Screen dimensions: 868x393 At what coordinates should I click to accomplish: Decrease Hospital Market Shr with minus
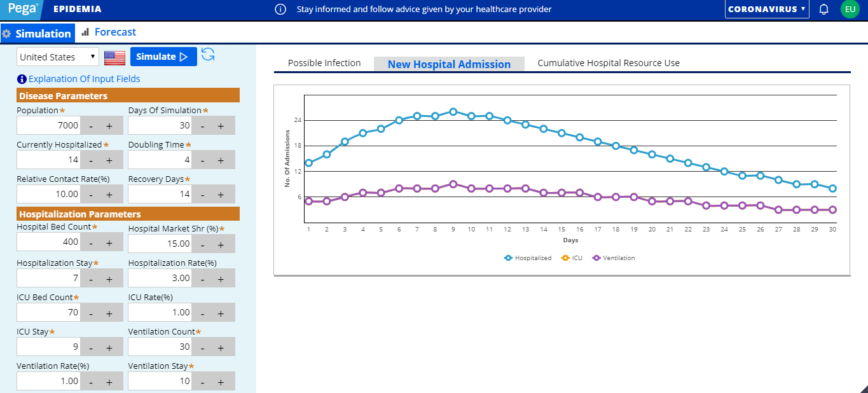coord(202,244)
